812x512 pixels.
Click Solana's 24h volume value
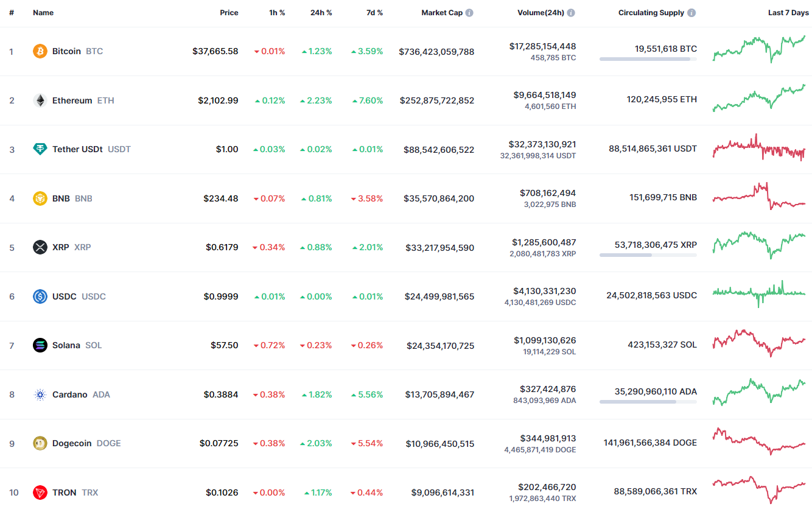545,340
